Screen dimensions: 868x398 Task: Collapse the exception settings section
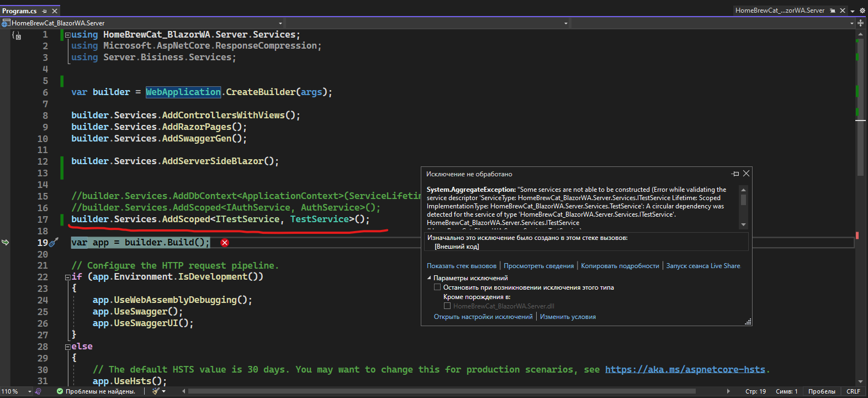pyautogui.click(x=430, y=278)
